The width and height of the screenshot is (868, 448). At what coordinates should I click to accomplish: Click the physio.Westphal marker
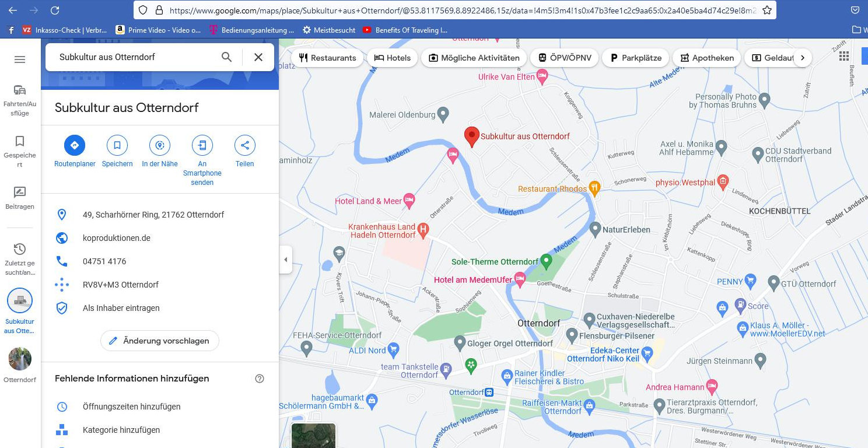coord(723,181)
